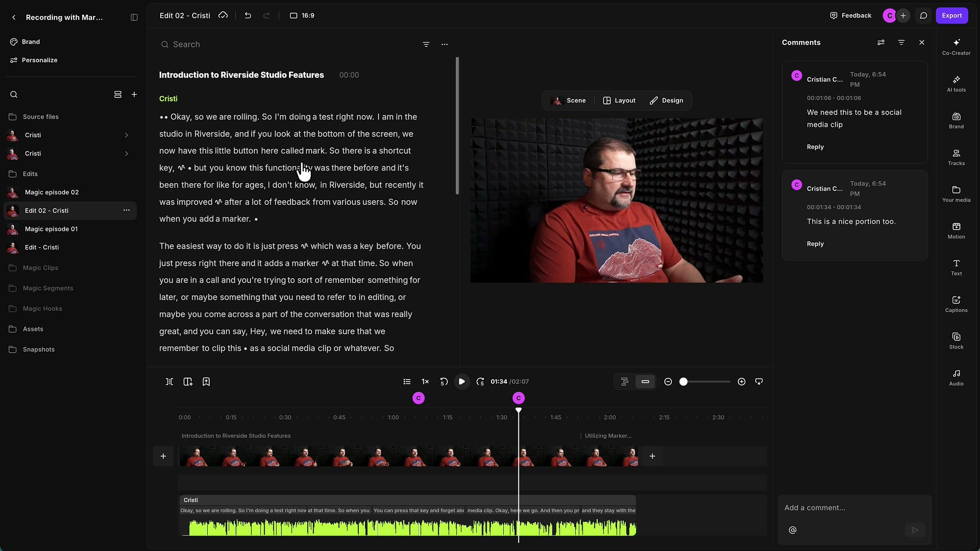Go back using the top-left arrow
Screen dimensions: 980x551
[x=14, y=17]
